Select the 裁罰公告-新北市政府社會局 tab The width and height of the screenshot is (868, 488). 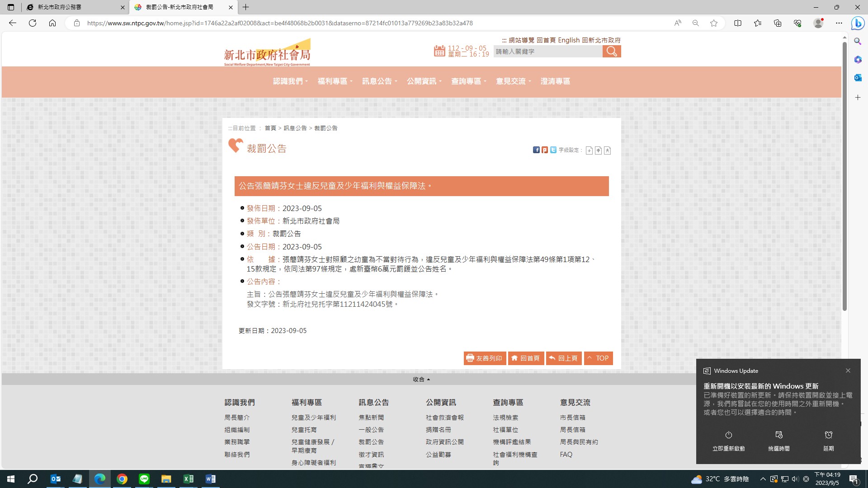click(183, 7)
